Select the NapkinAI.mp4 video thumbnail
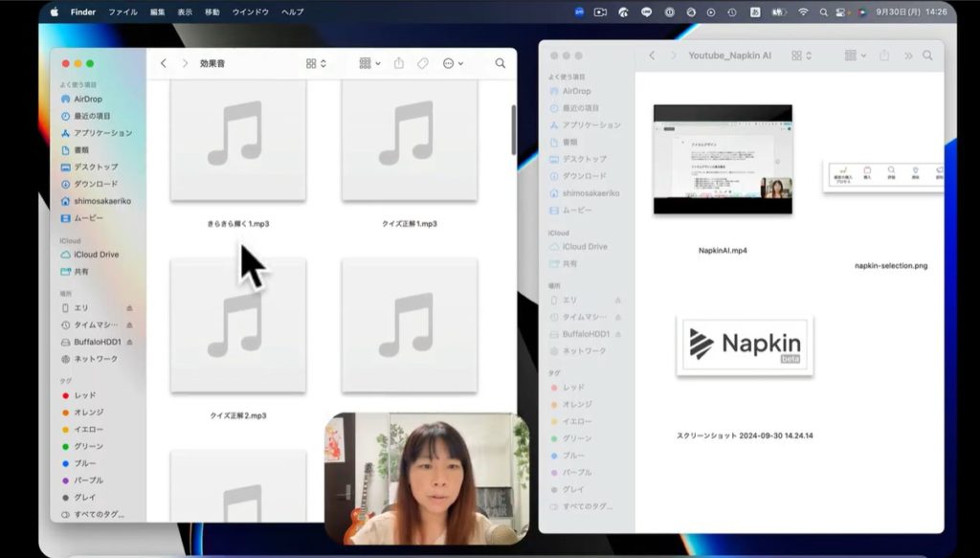The width and height of the screenshot is (980, 558). tap(723, 159)
